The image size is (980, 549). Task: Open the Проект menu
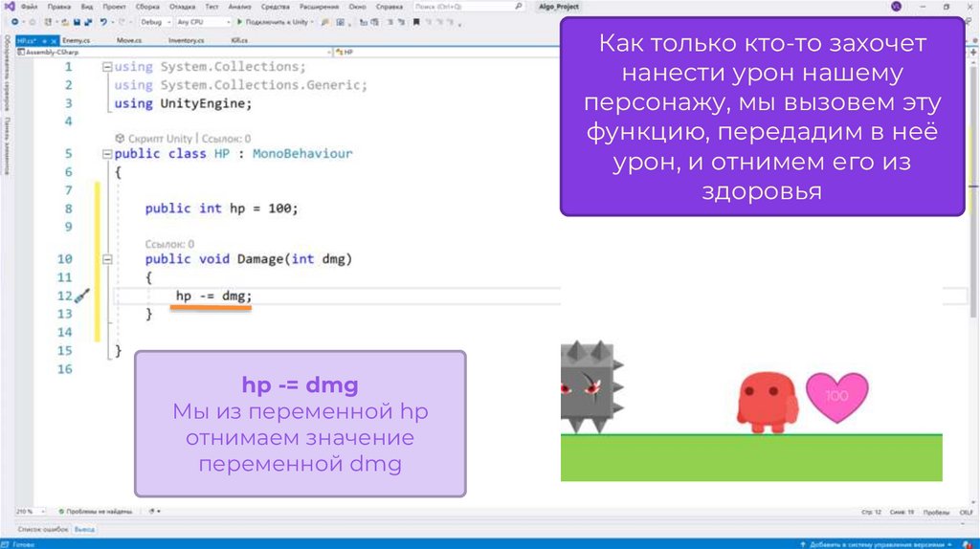pos(115,7)
